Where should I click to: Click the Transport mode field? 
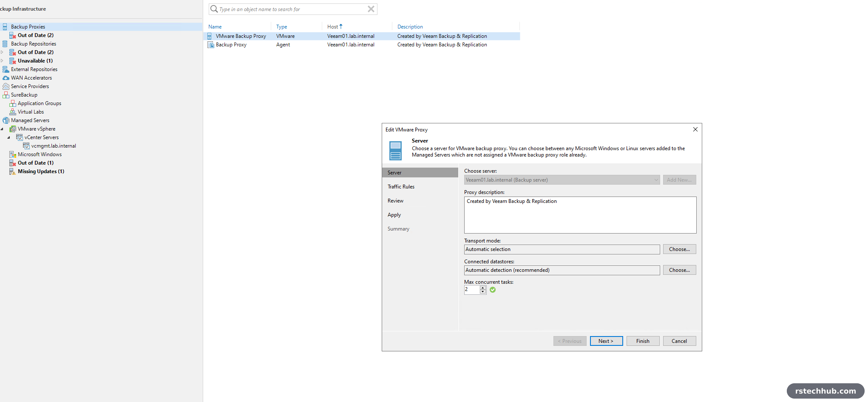[x=562, y=249]
